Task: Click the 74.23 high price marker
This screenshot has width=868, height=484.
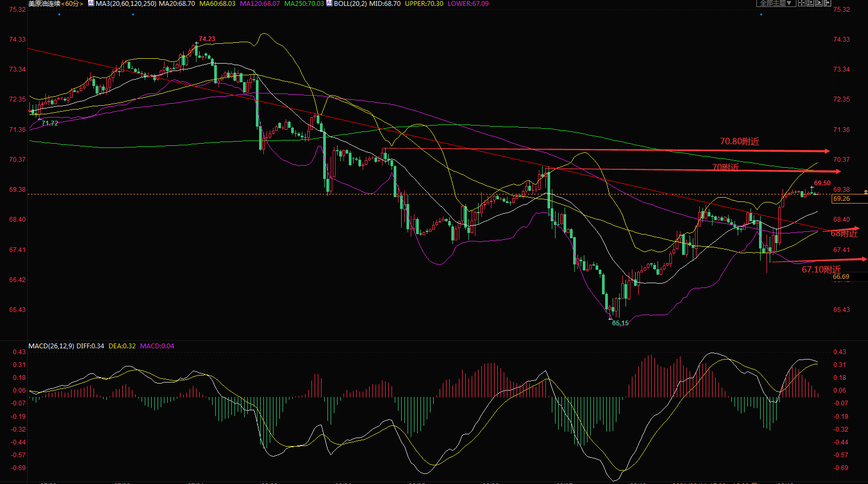Action: [207, 39]
